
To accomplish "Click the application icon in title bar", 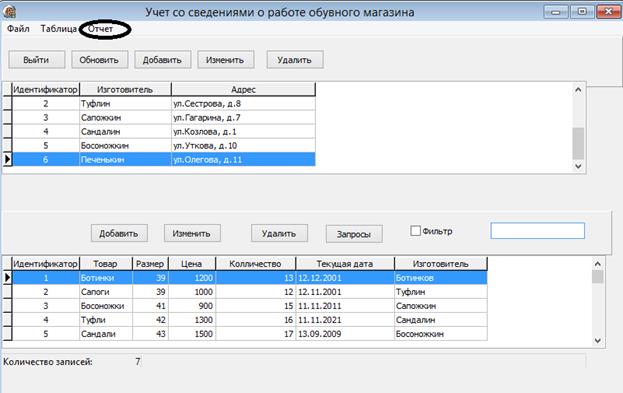I will pos(10,12).
